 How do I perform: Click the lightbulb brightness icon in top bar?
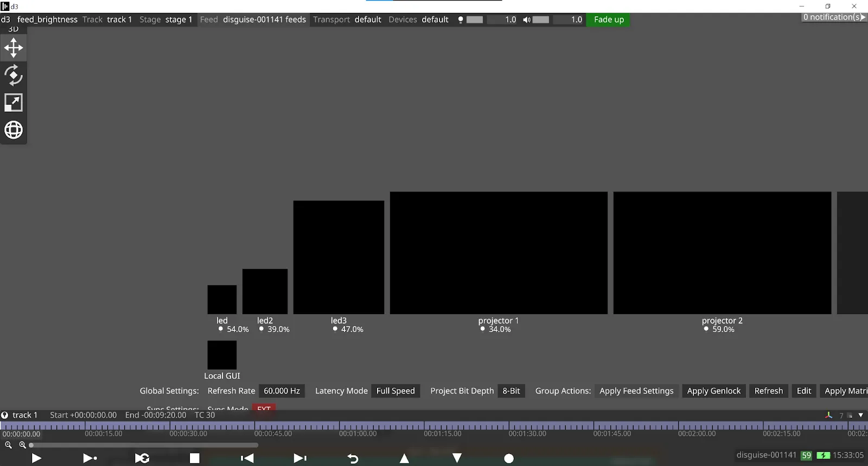pyautogui.click(x=461, y=20)
